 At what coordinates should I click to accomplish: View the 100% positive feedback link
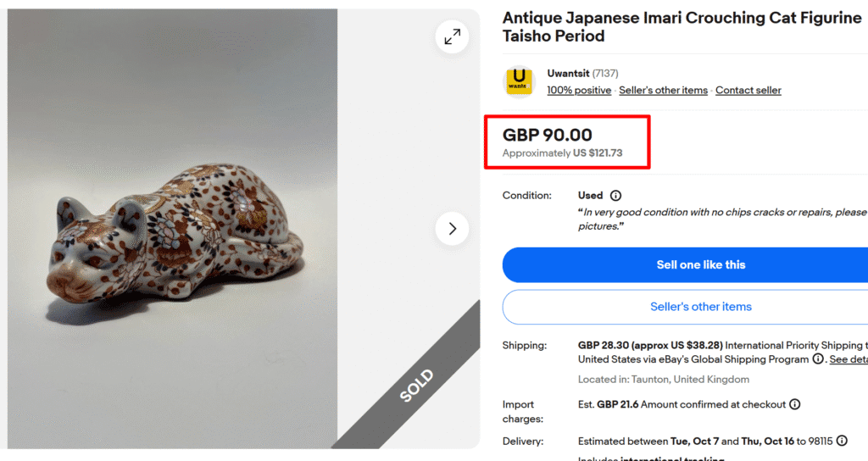point(579,91)
